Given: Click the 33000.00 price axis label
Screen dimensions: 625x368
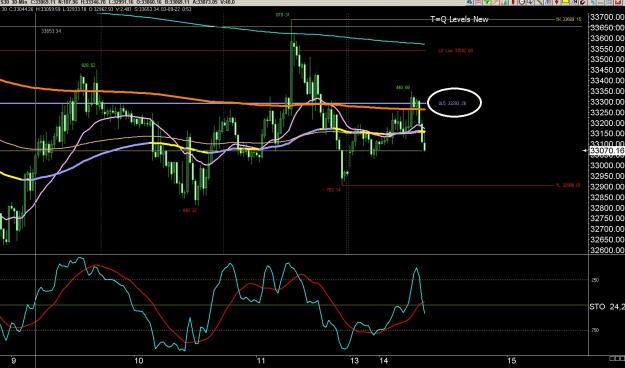Looking at the screenshot, I should pyautogui.click(x=607, y=165).
